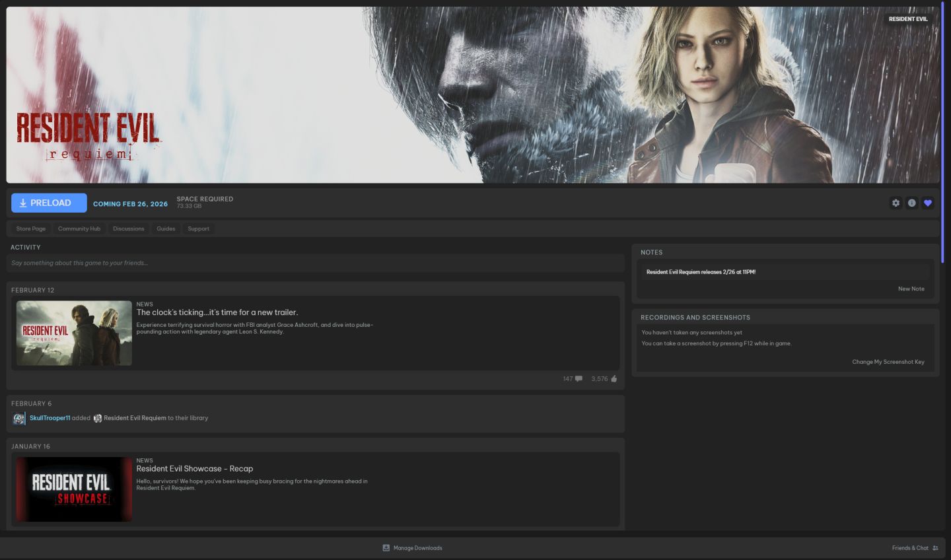Toggle the favorite heart for this game
The image size is (951, 560).
tap(928, 203)
